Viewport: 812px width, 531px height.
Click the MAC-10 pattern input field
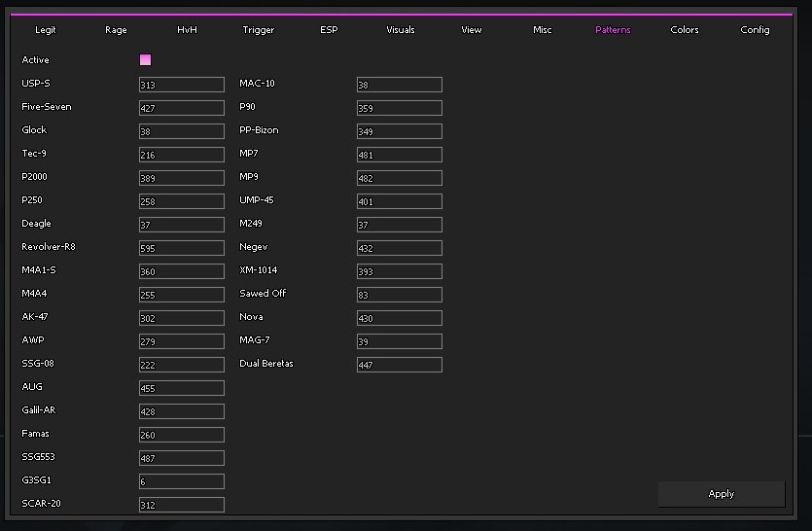coord(400,85)
